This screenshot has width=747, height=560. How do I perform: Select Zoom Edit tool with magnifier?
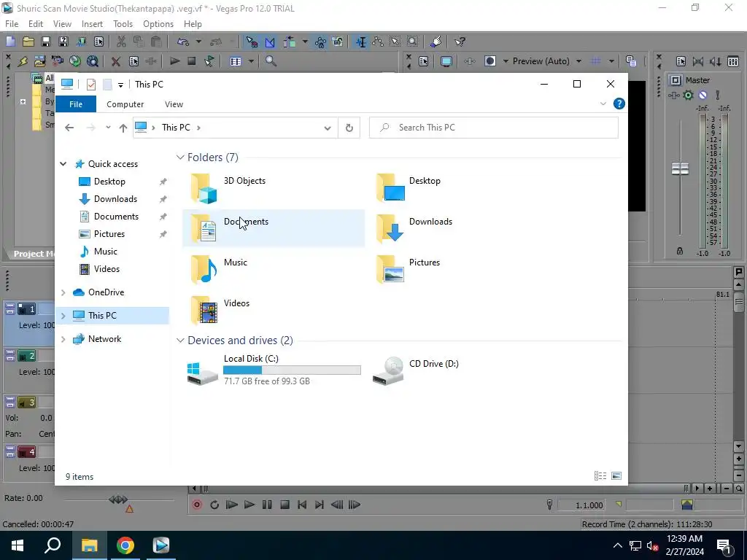tap(413, 42)
